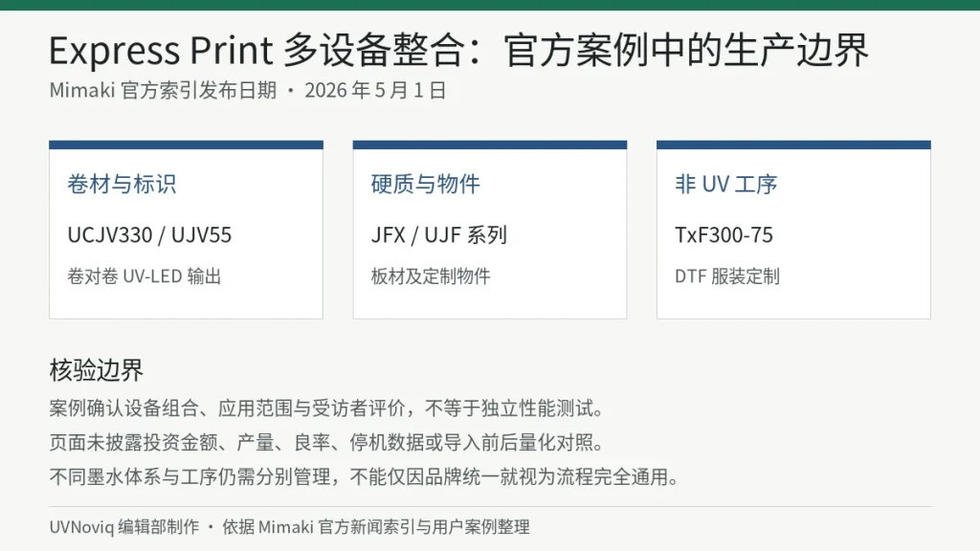Click the 硬质与物件 card heading
The image size is (980, 551).
426,185
